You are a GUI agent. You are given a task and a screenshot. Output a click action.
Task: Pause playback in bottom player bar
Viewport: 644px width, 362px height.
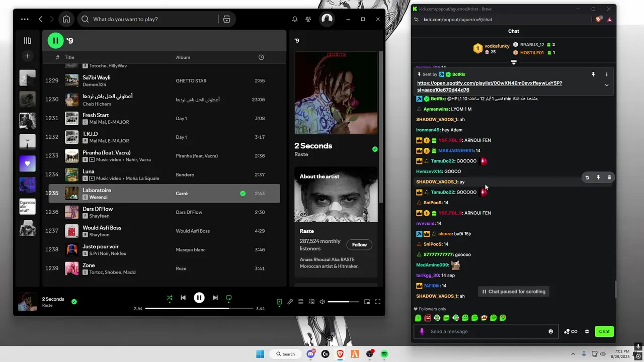point(199,298)
